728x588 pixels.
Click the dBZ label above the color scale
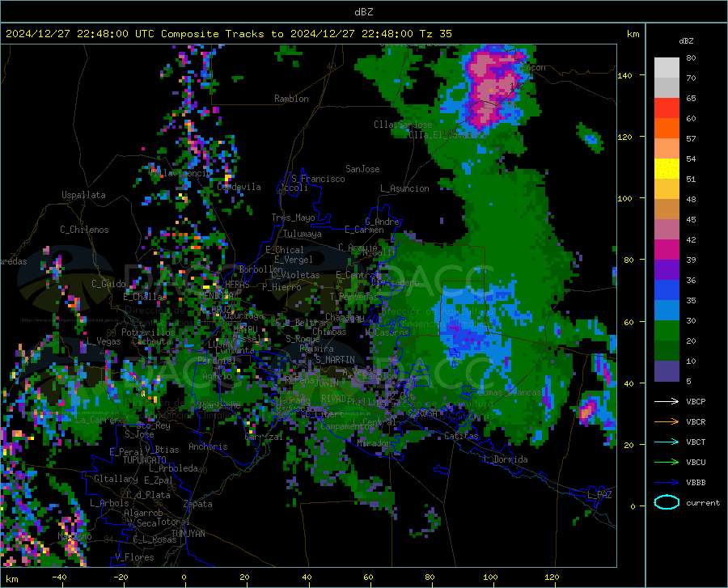pos(686,40)
